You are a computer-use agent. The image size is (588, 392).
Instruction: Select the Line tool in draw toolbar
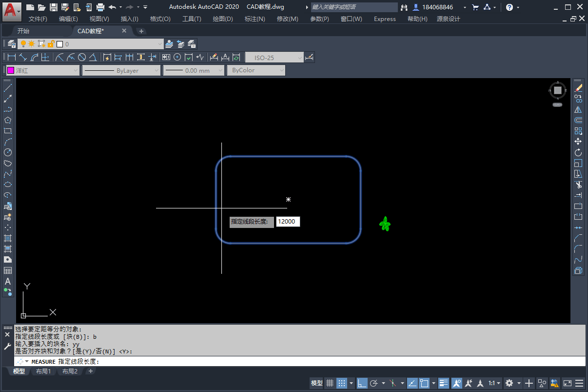[8, 88]
